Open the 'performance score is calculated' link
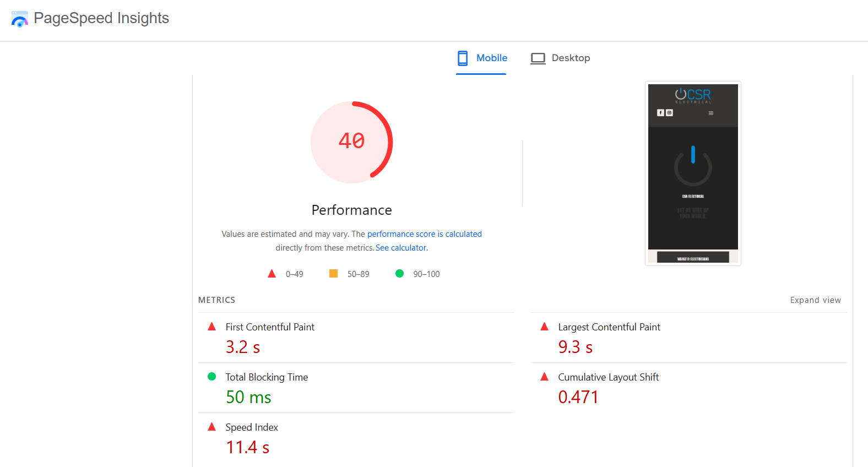Viewport: 868px width, 467px height. tap(425, 234)
